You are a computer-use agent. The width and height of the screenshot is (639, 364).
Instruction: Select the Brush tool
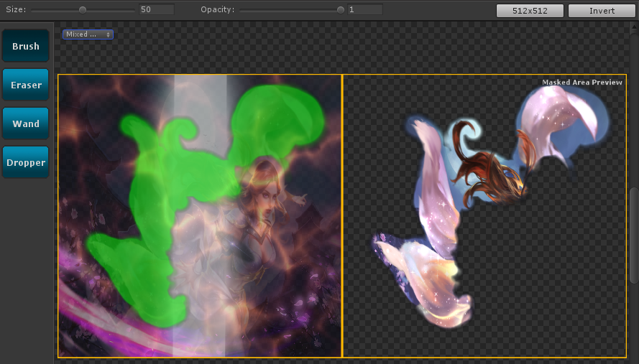point(26,46)
